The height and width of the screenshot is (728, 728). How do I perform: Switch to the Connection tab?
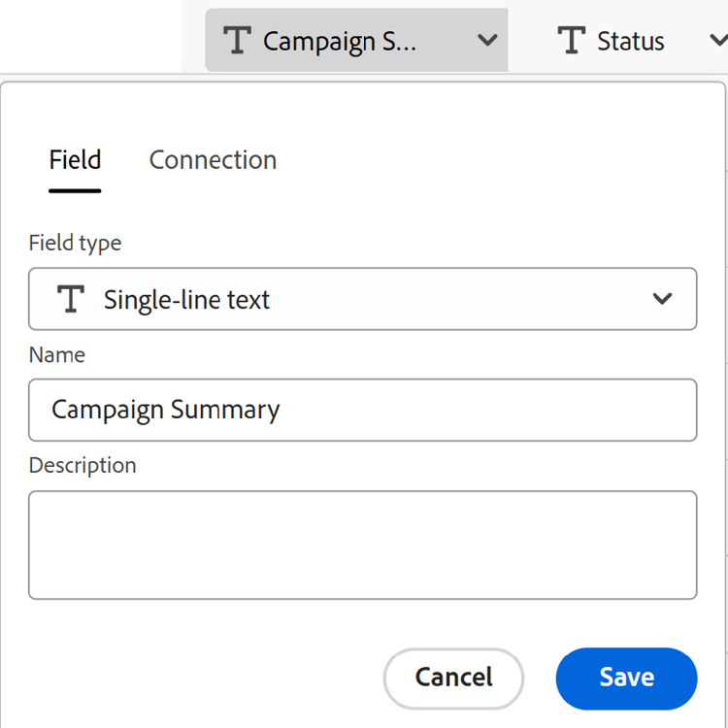click(213, 160)
